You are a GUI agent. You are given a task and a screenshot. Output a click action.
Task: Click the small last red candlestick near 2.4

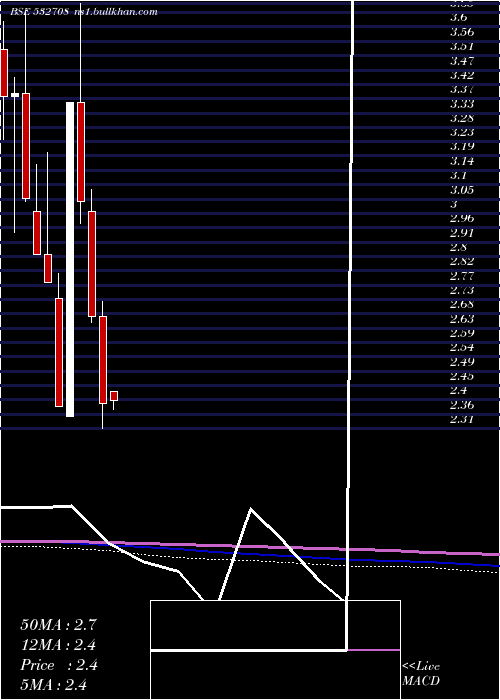(114, 396)
